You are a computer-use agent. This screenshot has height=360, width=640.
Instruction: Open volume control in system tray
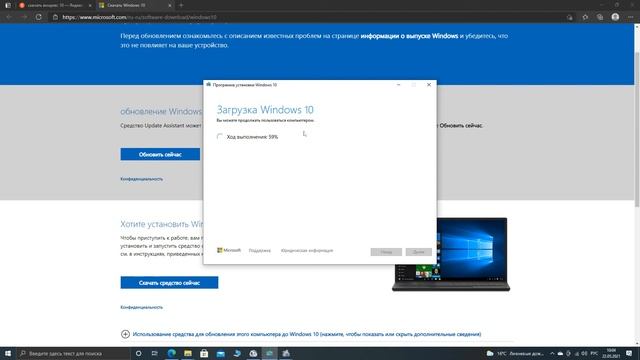(584, 353)
